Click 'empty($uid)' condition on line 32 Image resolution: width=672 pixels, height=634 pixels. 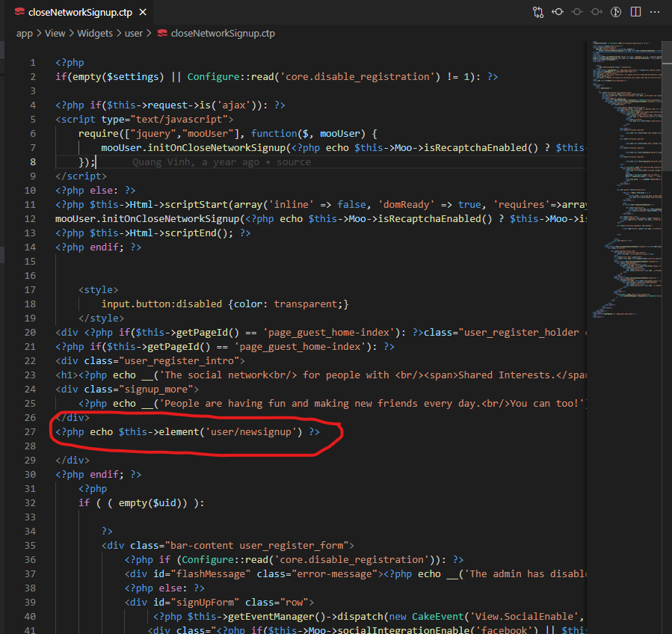point(150,503)
